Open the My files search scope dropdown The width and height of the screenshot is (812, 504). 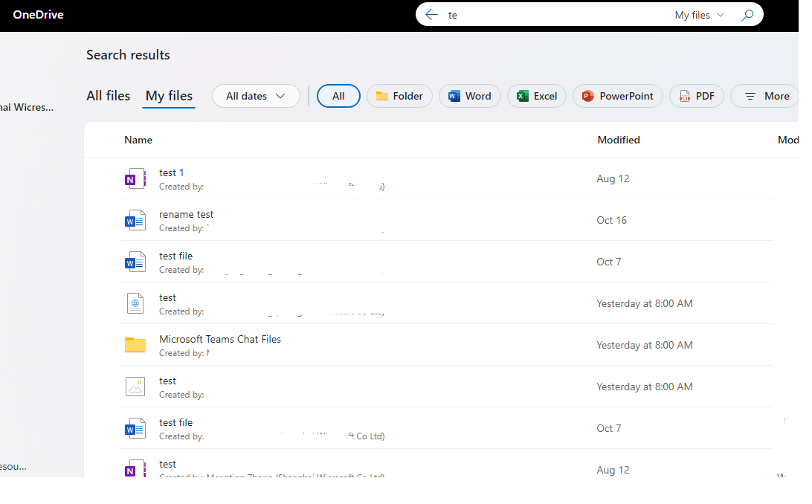698,15
